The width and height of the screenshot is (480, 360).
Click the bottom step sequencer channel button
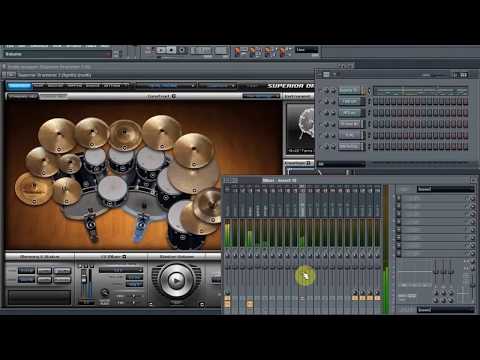click(350, 146)
